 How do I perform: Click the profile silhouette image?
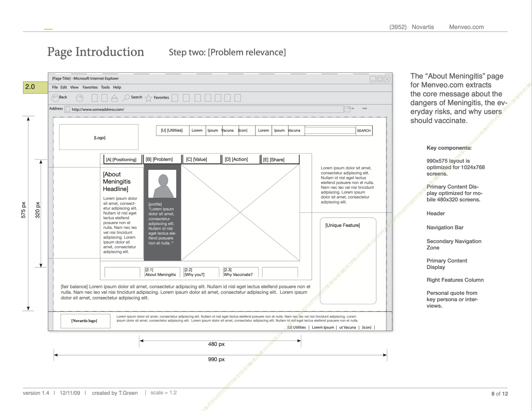pyautogui.click(x=162, y=184)
